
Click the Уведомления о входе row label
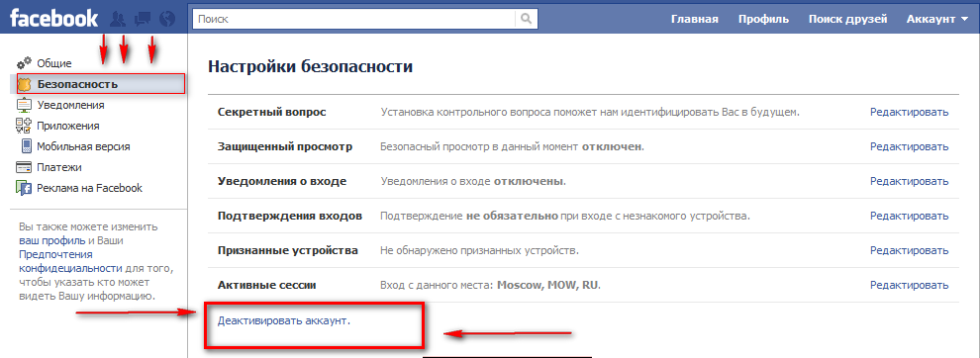coord(282,181)
